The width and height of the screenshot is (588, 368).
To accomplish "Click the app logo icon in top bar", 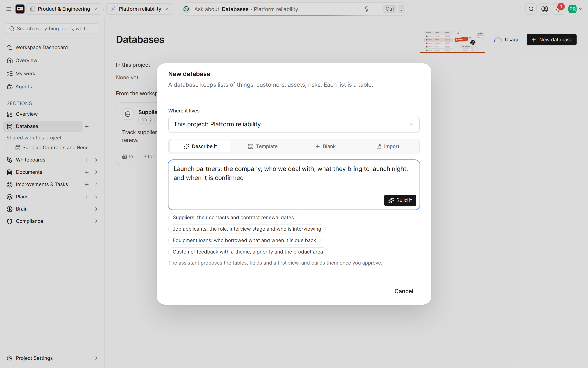I will point(20,9).
